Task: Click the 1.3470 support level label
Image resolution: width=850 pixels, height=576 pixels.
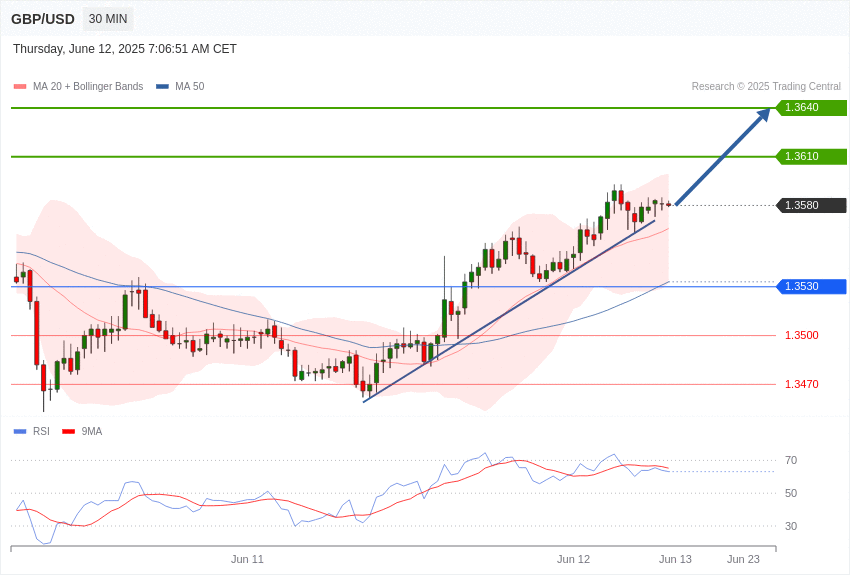Action: coord(802,384)
